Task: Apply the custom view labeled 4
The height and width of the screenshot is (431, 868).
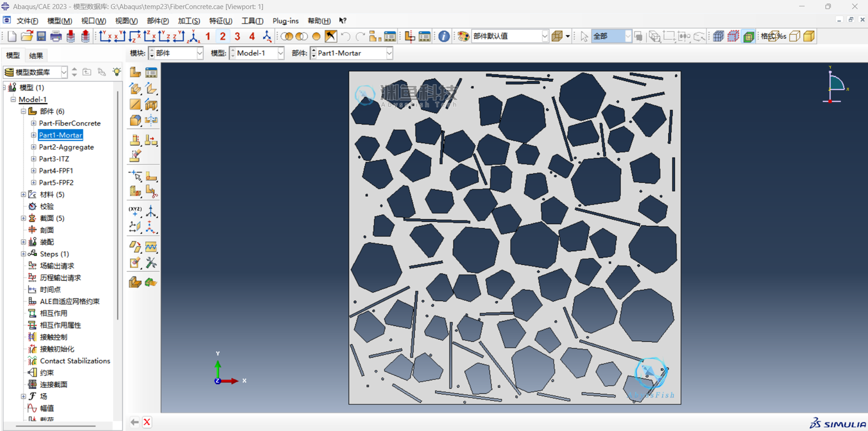Action: tap(252, 36)
